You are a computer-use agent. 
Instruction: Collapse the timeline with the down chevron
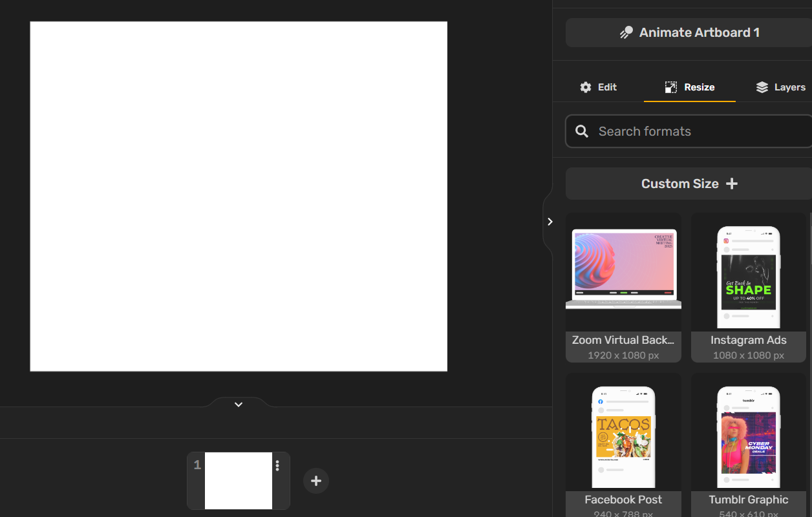[x=238, y=403]
